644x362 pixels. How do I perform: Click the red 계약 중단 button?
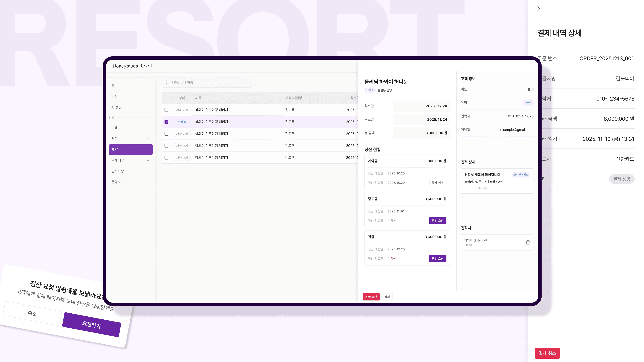click(371, 297)
